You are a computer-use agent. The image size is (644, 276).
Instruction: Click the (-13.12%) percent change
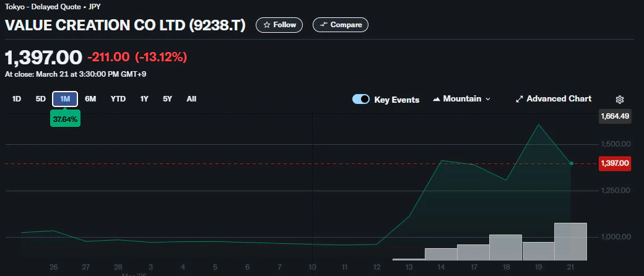tap(161, 57)
